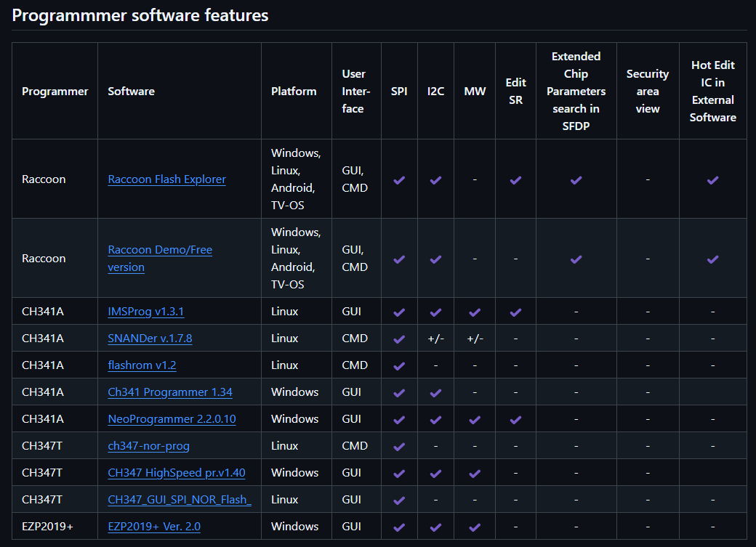The image size is (756, 547).
Task: Click the SFDP checkmark for Raccoon Flash Explorer
Action: (576, 180)
